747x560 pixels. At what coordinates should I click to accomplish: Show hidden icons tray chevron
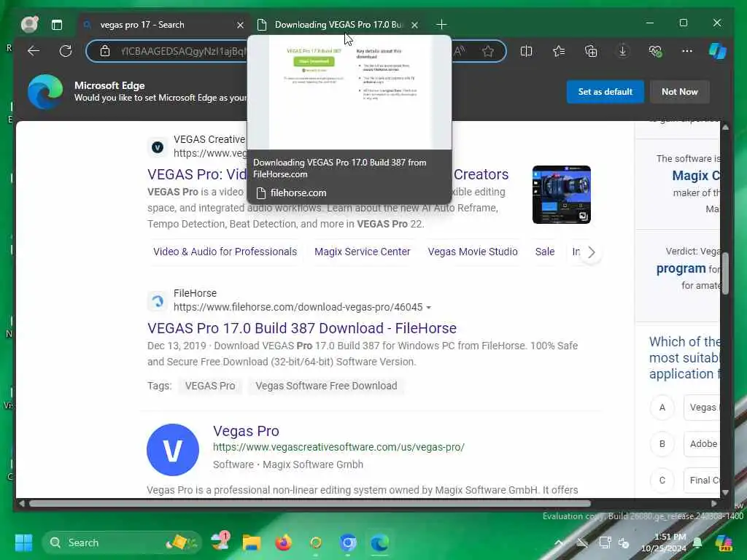(x=559, y=542)
